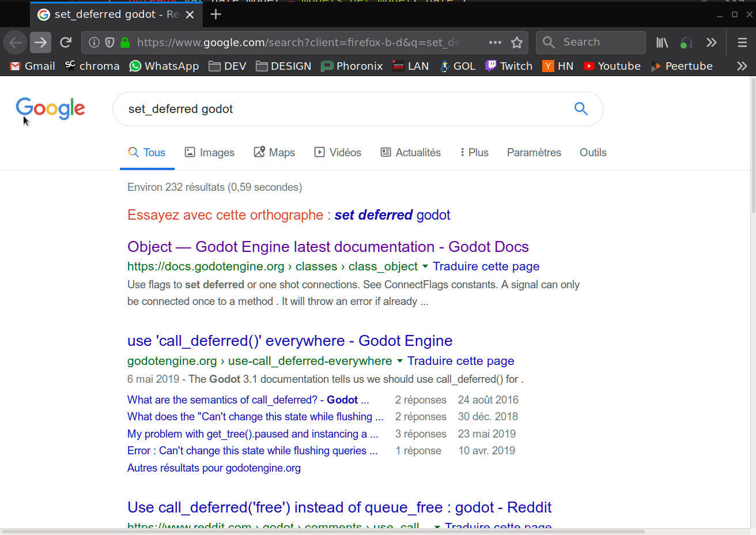Viewport: 756px width, 535px height.
Task: Reload the current page
Action: click(x=66, y=42)
